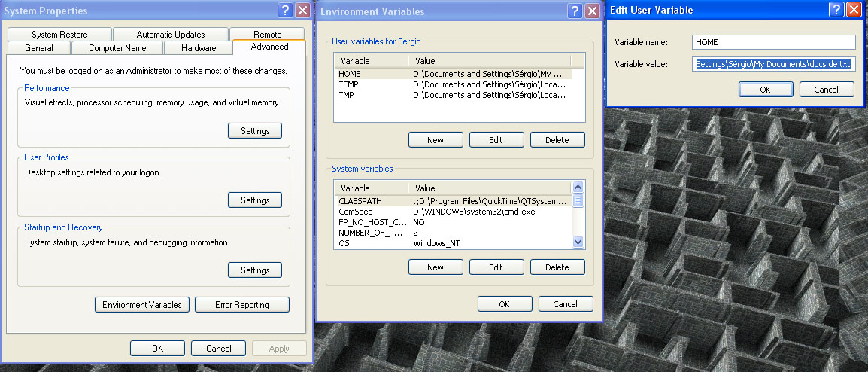Open Startup and Recovery Settings
The width and height of the screenshot is (868, 372).
tap(255, 270)
